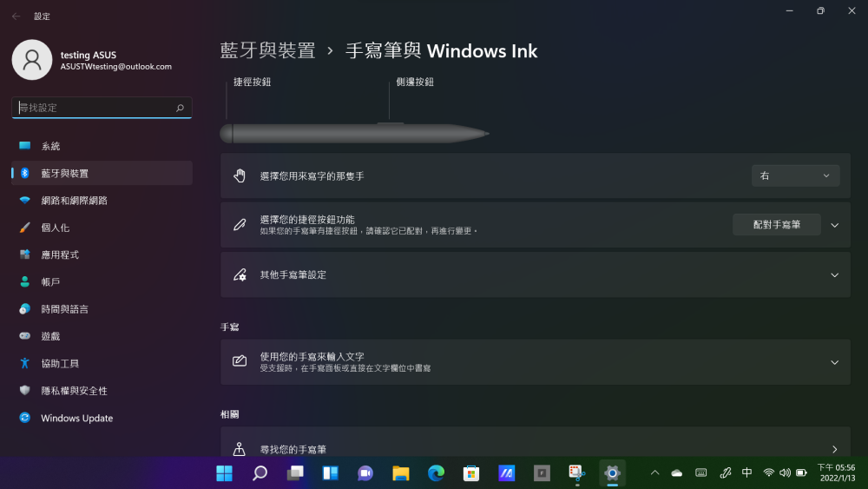The height and width of the screenshot is (489, 868).
Task: Open 尋找您的手寫筆 related link
Action: coord(535,448)
